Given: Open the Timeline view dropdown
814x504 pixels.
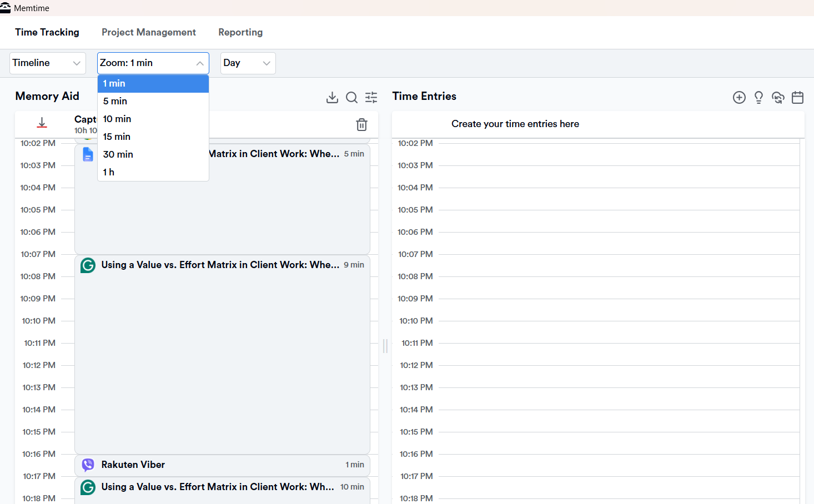Looking at the screenshot, I should tap(48, 63).
